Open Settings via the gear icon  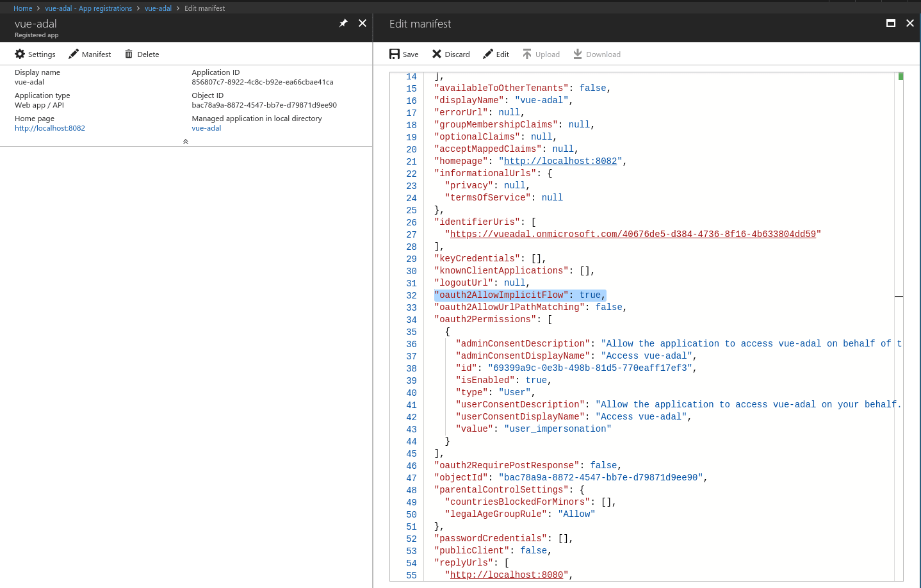coord(20,54)
